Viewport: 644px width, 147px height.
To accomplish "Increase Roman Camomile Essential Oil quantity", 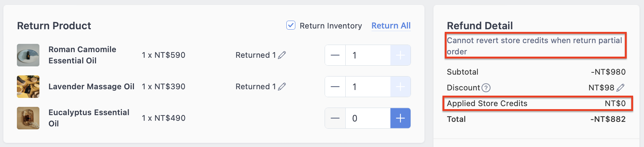I will (x=400, y=55).
